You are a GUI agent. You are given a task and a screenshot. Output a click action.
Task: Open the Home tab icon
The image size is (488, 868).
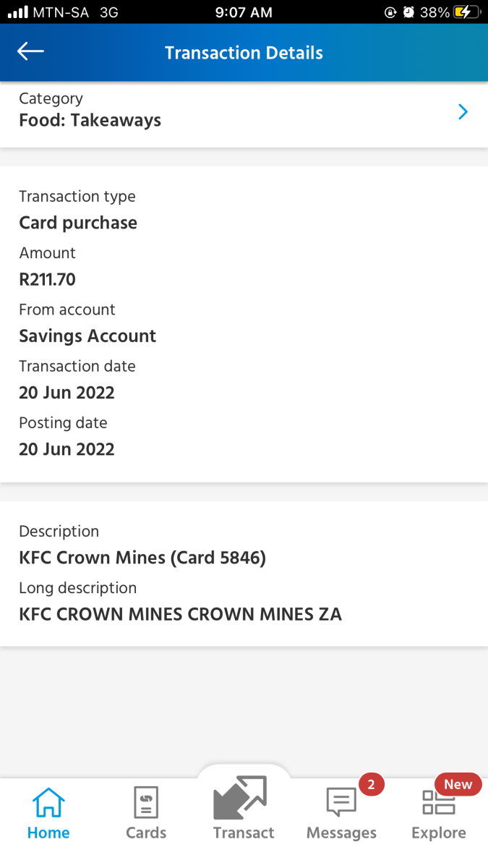(x=48, y=803)
